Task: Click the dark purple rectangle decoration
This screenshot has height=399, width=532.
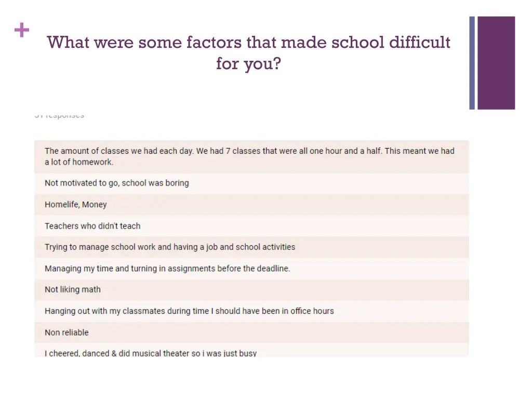Action: (496, 63)
